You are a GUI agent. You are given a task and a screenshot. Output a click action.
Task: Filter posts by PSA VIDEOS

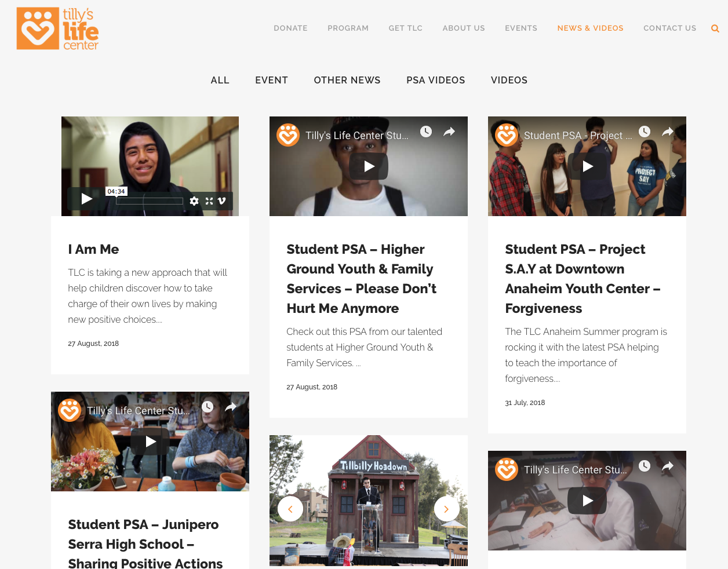coord(436,80)
